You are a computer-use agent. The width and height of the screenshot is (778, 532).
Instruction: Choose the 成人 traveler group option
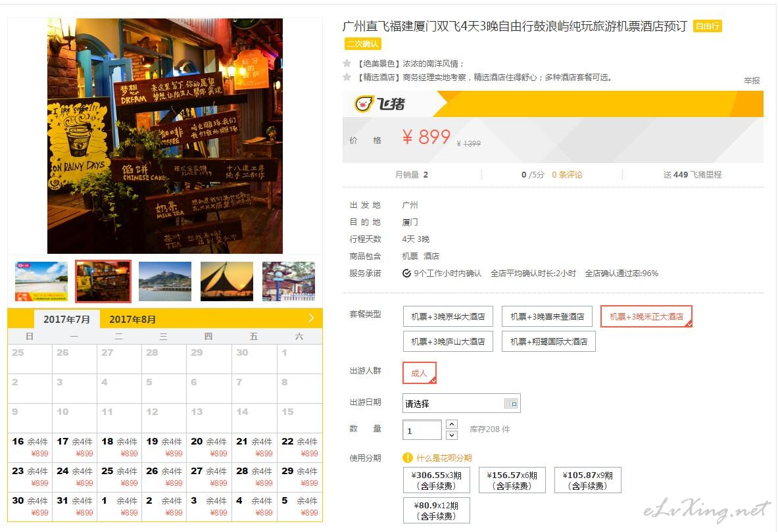tap(420, 374)
